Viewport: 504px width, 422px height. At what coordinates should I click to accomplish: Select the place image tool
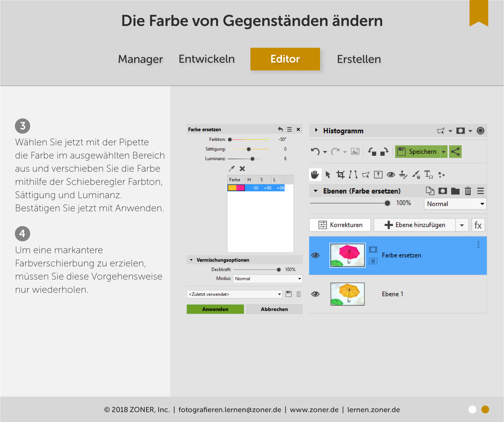pyautogui.click(x=378, y=175)
